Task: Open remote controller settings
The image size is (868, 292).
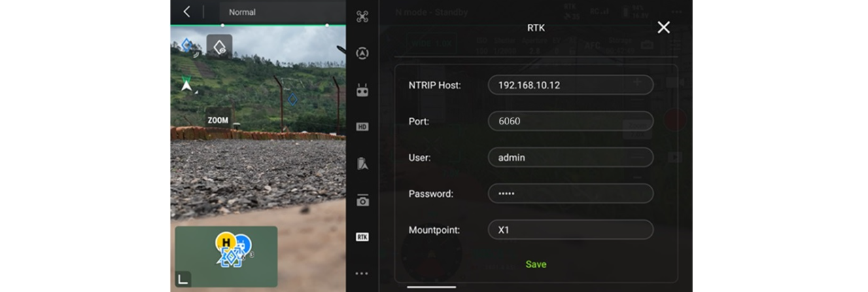Action: click(362, 90)
